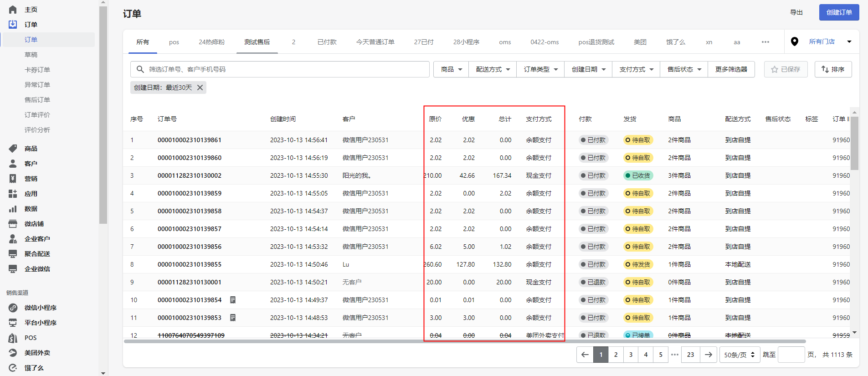
Task: Click the 排序 sort button
Action: click(x=833, y=69)
